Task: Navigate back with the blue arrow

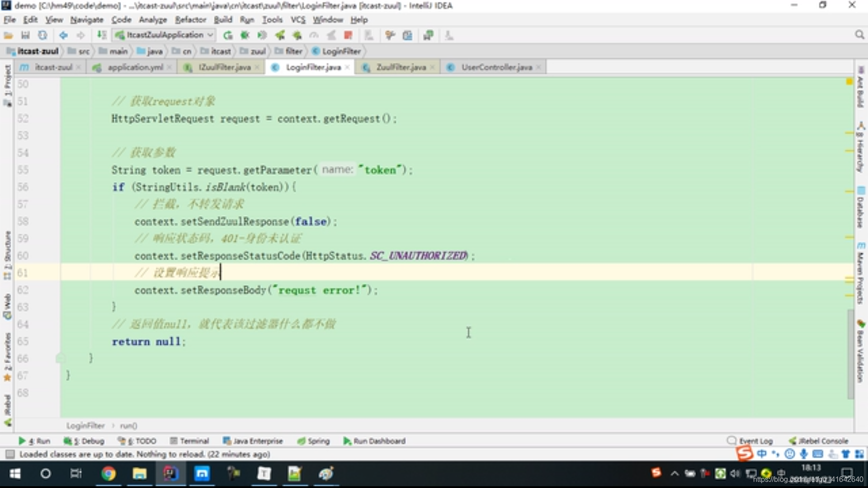Action: [x=63, y=35]
